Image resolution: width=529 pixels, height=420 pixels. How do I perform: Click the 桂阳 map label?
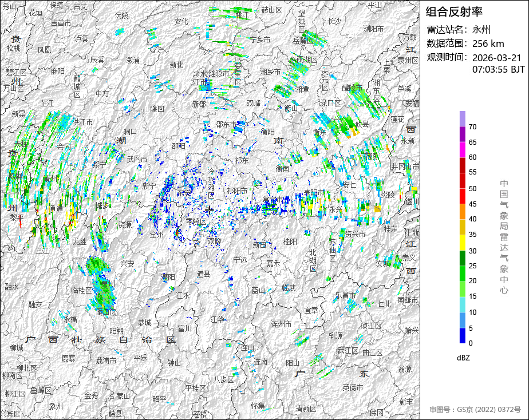290,241
